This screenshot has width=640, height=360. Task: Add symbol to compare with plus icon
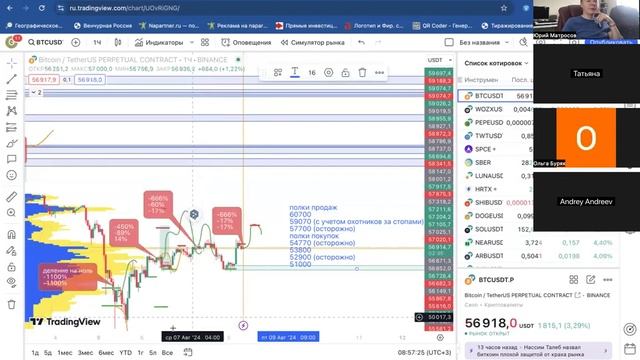coord(76,42)
